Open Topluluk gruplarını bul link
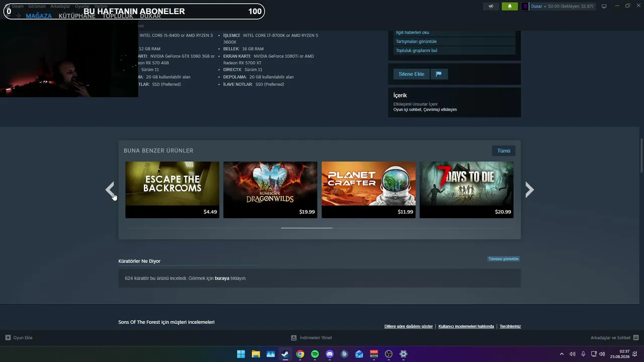The width and height of the screenshot is (644, 362). point(417,50)
